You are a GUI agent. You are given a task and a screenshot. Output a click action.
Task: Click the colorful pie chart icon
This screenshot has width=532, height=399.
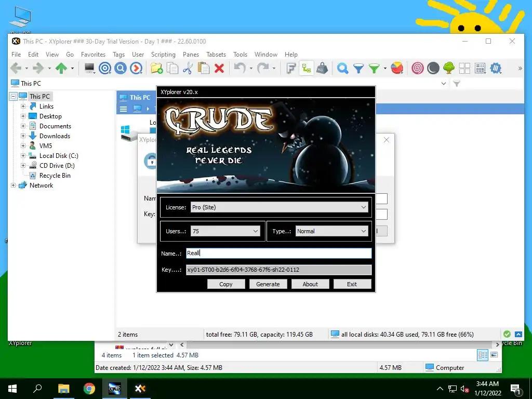click(x=397, y=68)
